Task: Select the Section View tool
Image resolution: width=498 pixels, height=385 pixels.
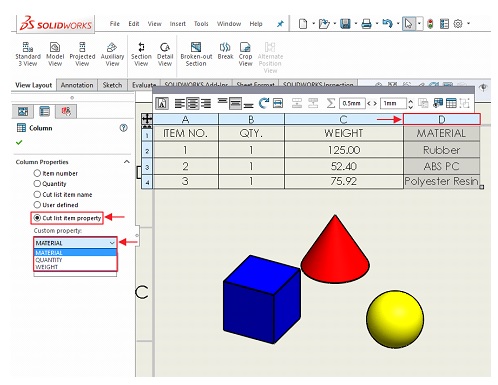Action: point(141,54)
